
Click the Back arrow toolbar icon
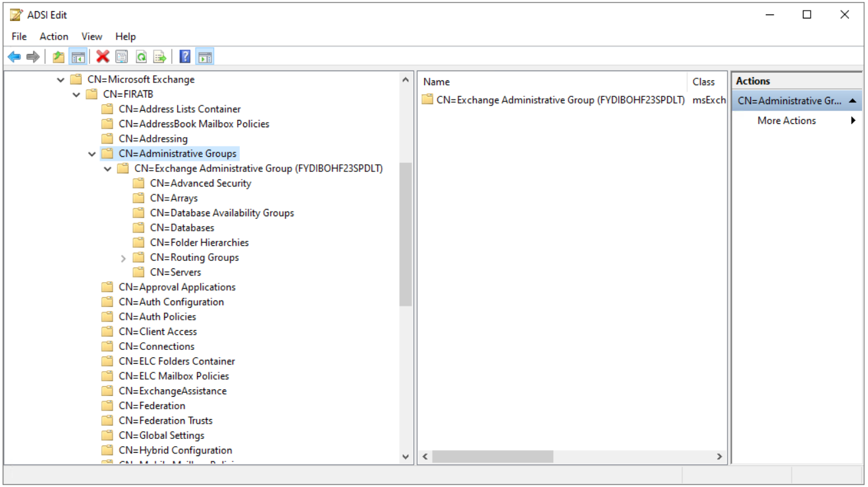click(x=14, y=57)
